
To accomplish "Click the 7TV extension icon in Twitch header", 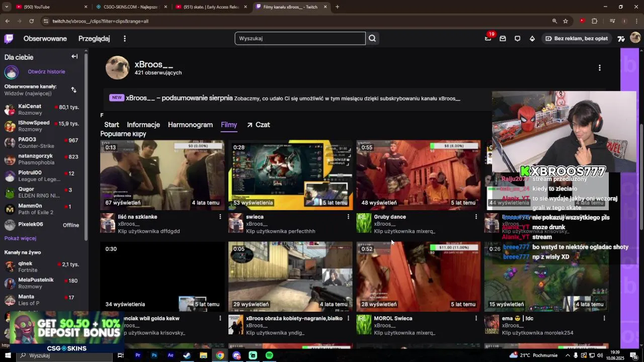I will click(621, 38).
